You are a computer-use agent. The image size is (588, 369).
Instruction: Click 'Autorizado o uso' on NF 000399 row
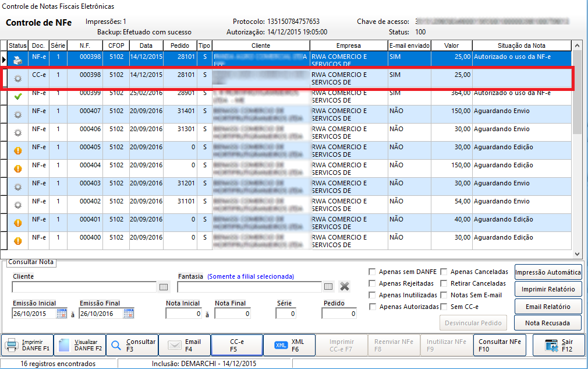[512, 93]
